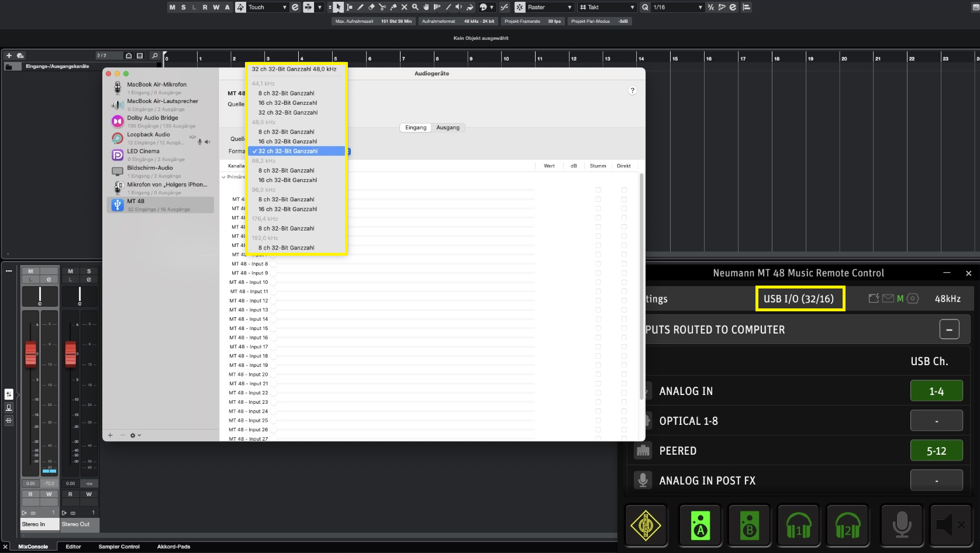Click the talkback microphone icon
The width and height of the screenshot is (980, 553).
click(901, 525)
